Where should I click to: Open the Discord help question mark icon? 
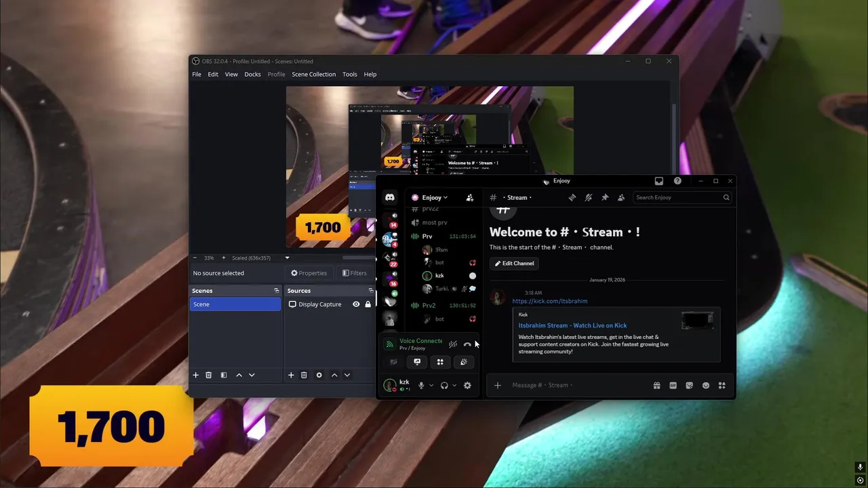677,181
